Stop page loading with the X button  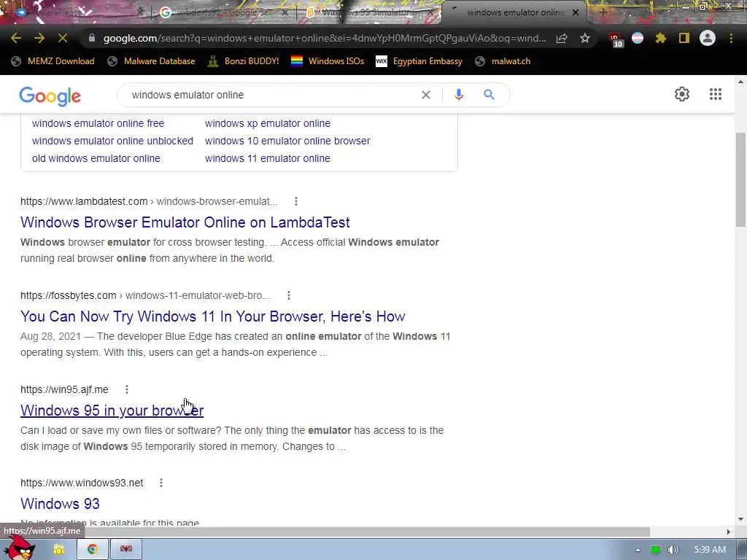point(63,38)
